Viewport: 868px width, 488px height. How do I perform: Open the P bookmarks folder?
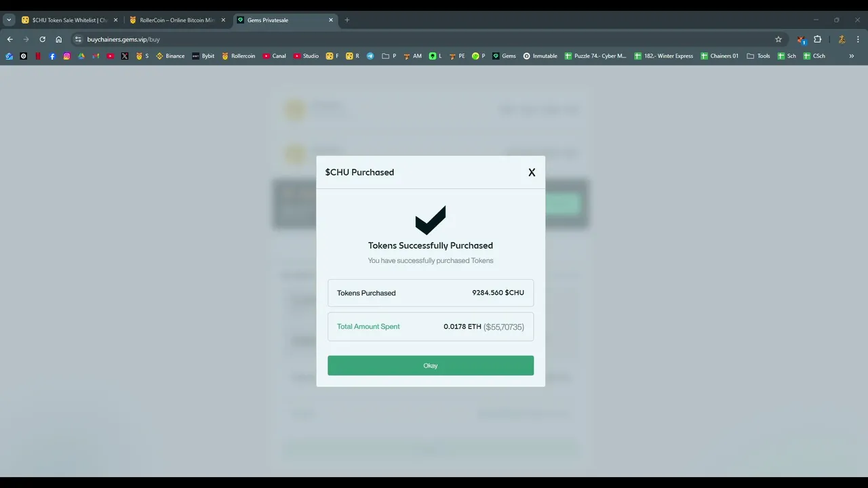tap(389, 56)
